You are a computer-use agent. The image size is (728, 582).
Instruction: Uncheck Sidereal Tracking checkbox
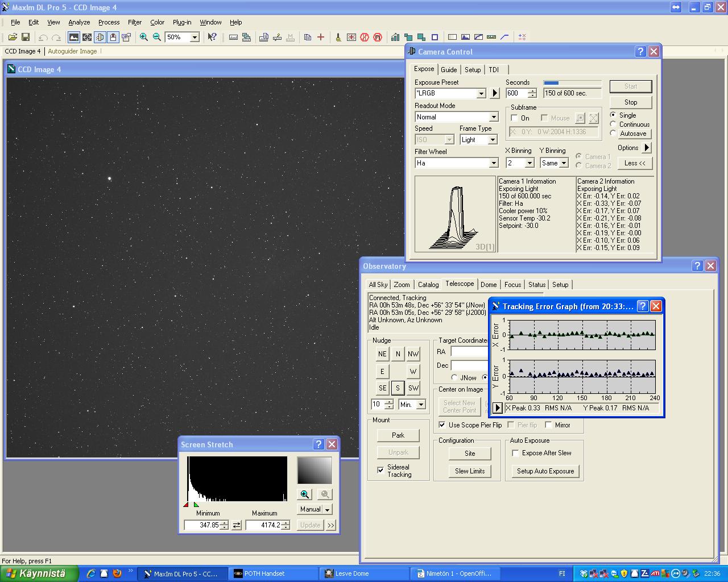click(x=380, y=470)
